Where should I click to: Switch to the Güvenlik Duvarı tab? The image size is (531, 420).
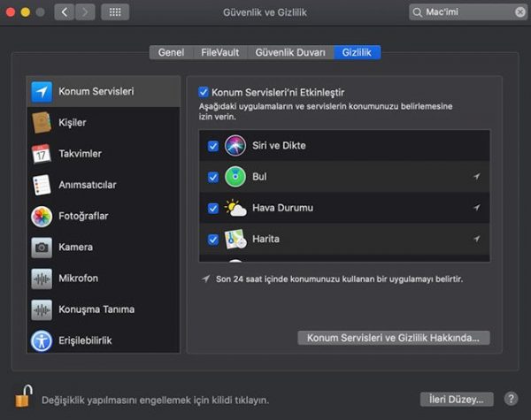coord(290,52)
